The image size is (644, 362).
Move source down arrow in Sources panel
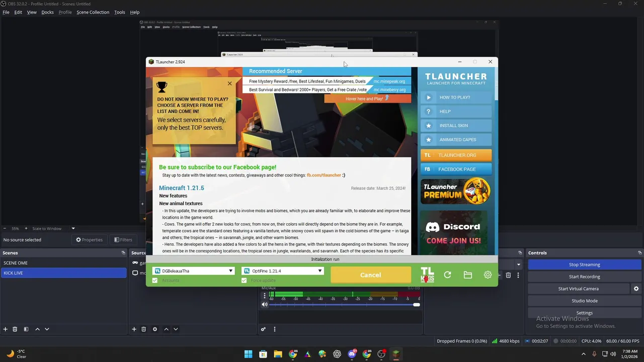click(x=176, y=329)
